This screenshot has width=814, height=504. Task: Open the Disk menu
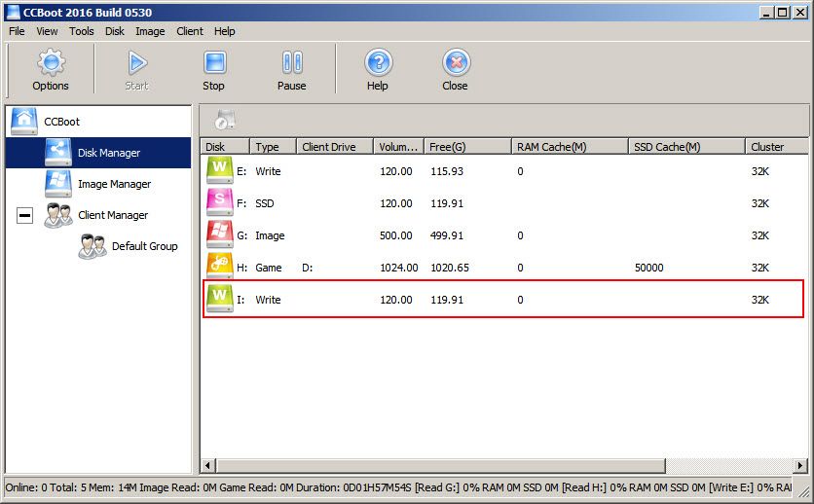tap(115, 31)
